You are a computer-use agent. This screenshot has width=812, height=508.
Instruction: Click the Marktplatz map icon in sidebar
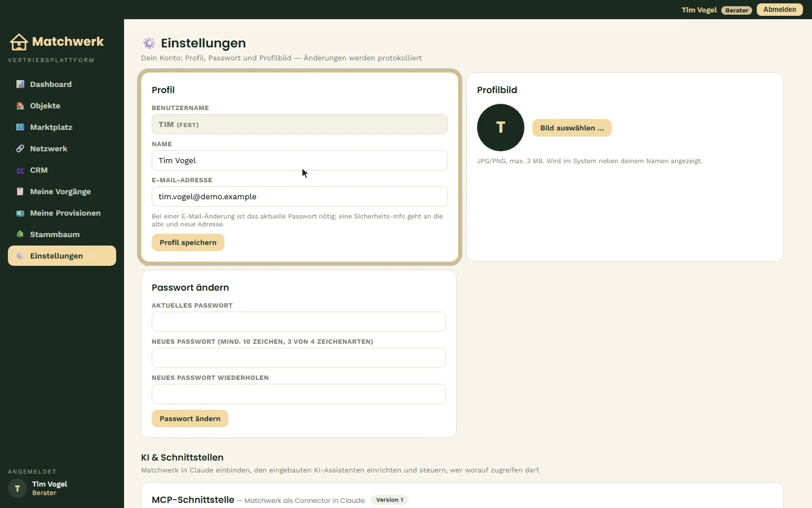click(20, 127)
